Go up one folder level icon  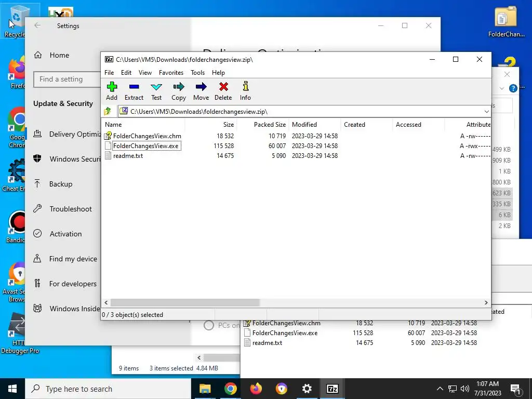pyautogui.click(x=108, y=111)
